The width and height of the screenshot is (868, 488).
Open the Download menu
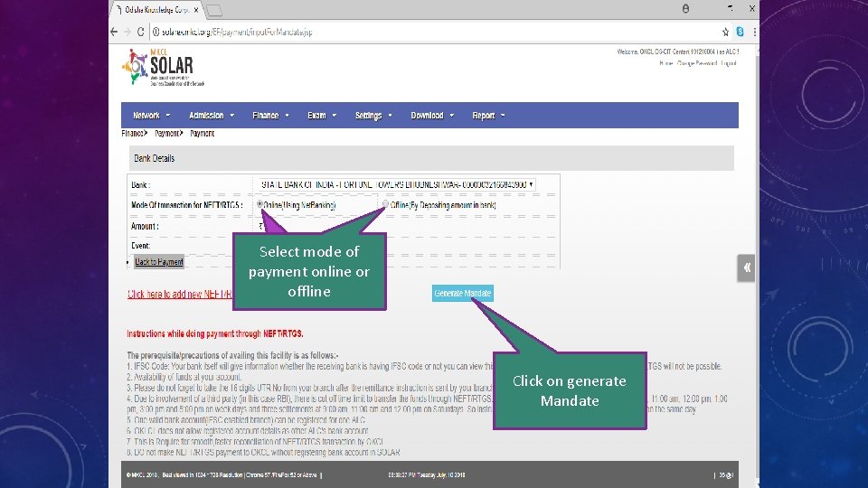(x=432, y=115)
